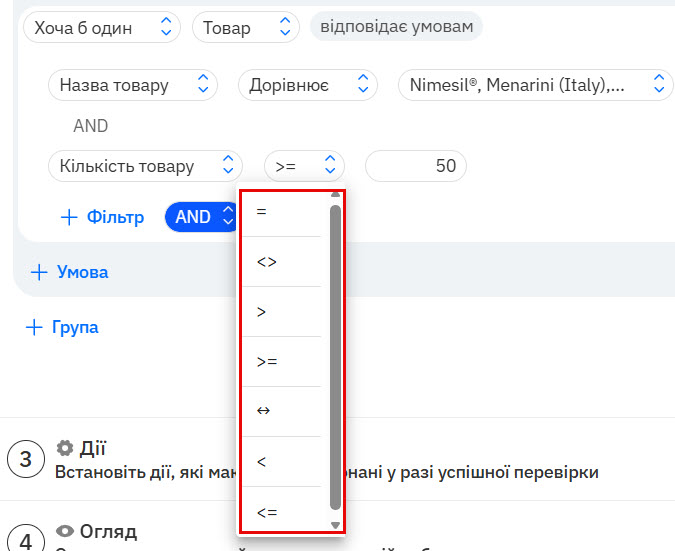Select the '<' option in the operator list
The width and height of the screenshot is (675, 551).
(x=282, y=461)
